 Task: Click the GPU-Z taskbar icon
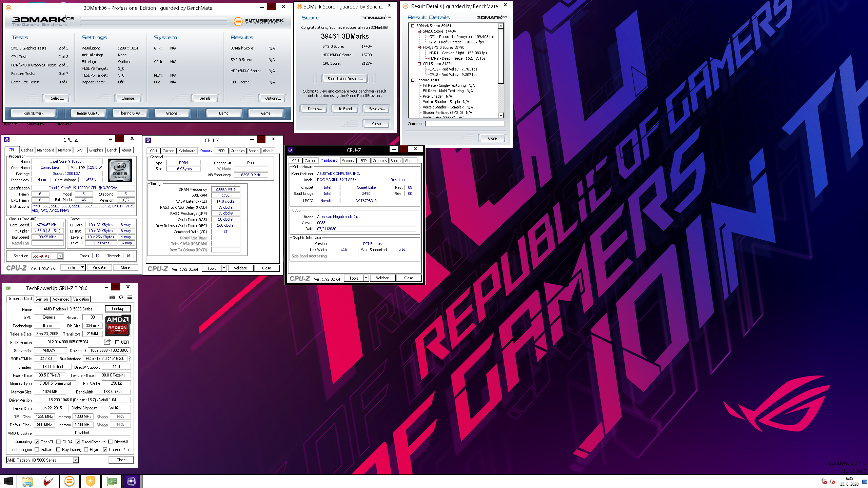112,481
